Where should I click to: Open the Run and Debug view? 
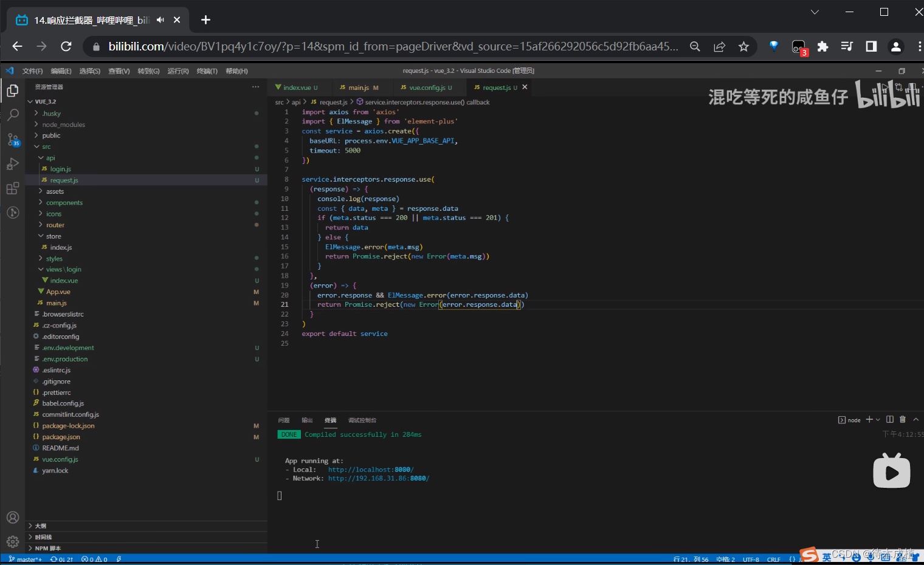[12, 164]
